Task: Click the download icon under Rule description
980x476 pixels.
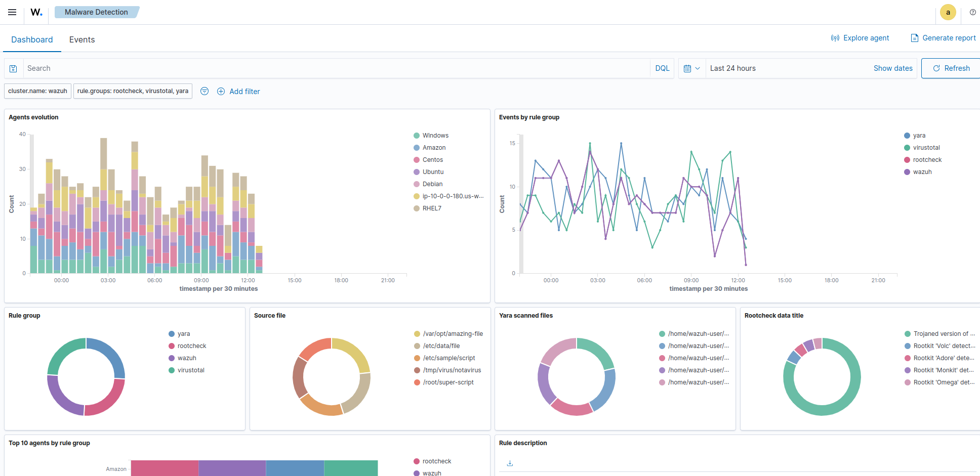Action: pyautogui.click(x=510, y=463)
